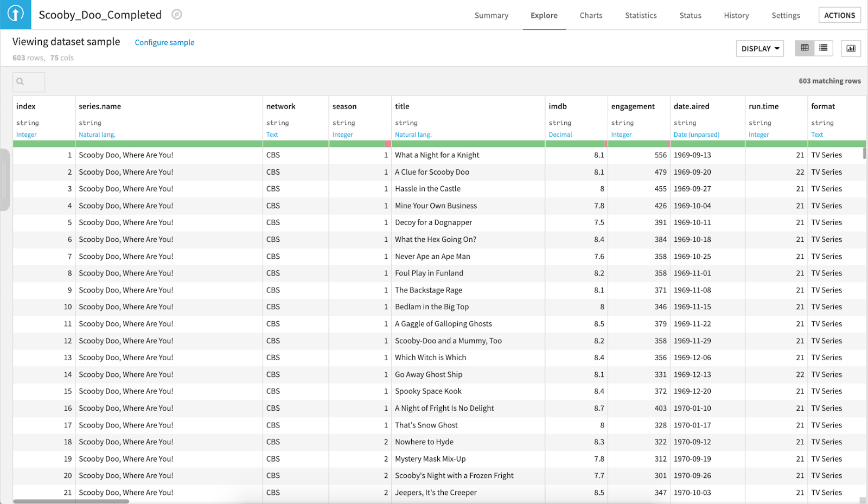Open the Status tab

pos(690,15)
